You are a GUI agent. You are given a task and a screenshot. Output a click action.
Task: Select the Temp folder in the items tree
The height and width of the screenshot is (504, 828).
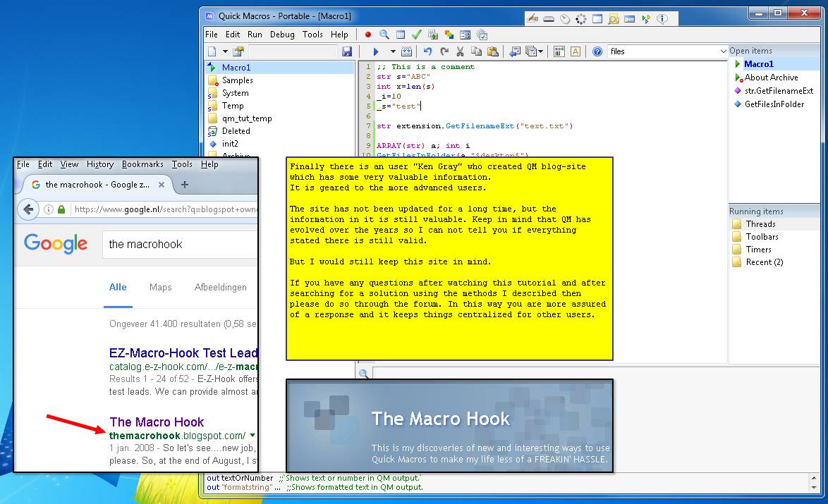232,106
